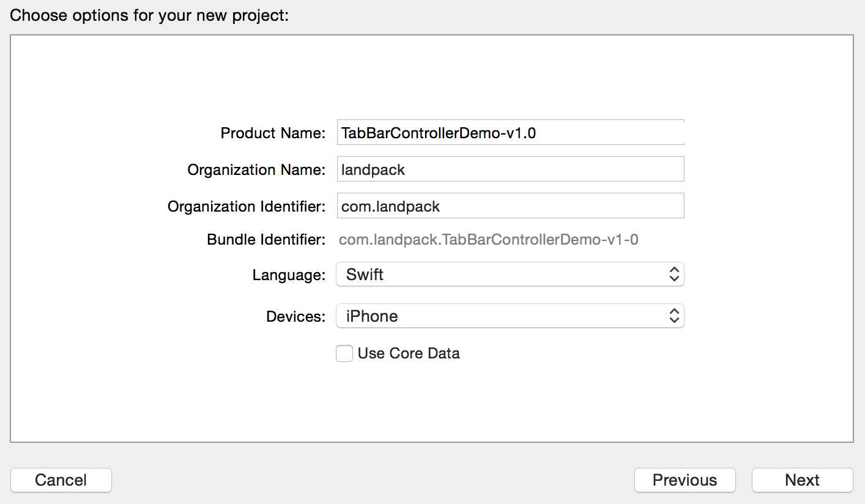
Task: Click the "Organization Name:" label
Action: 256,170
